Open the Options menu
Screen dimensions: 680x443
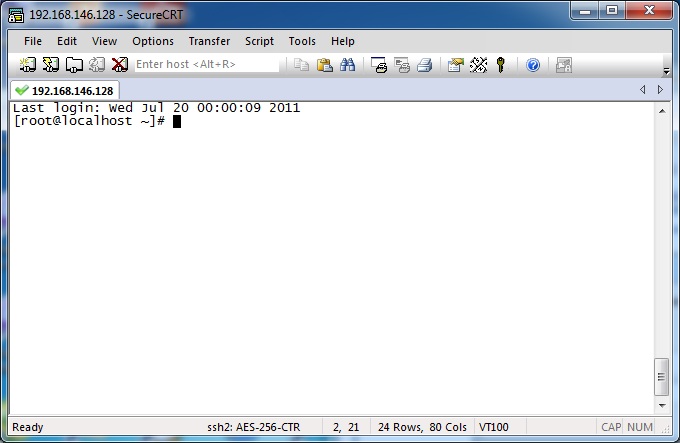(x=153, y=41)
